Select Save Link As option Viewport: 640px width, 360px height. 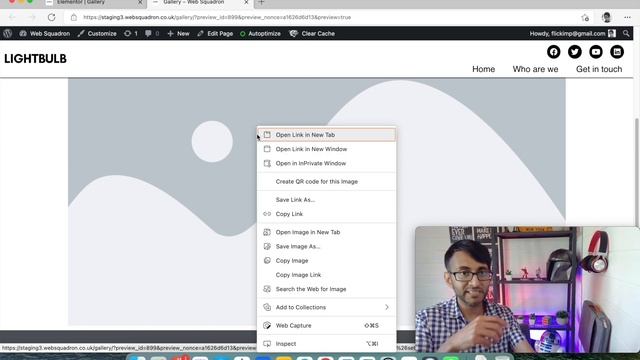point(327,200)
